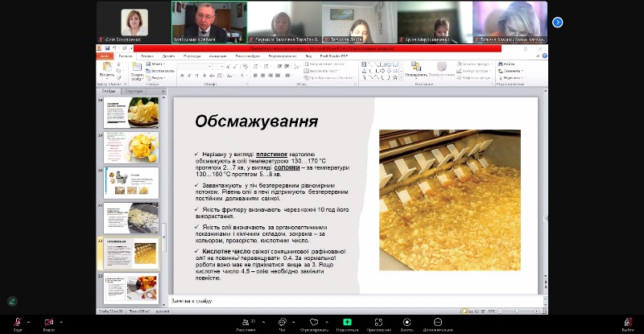Click the bulleted list icon
The width and height of the screenshot is (644, 334).
(256, 66)
